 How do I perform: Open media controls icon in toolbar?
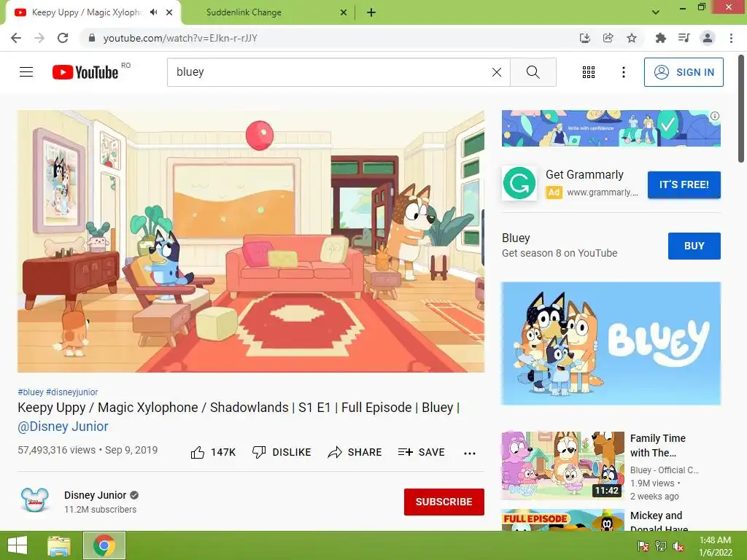(x=684, y=38)
